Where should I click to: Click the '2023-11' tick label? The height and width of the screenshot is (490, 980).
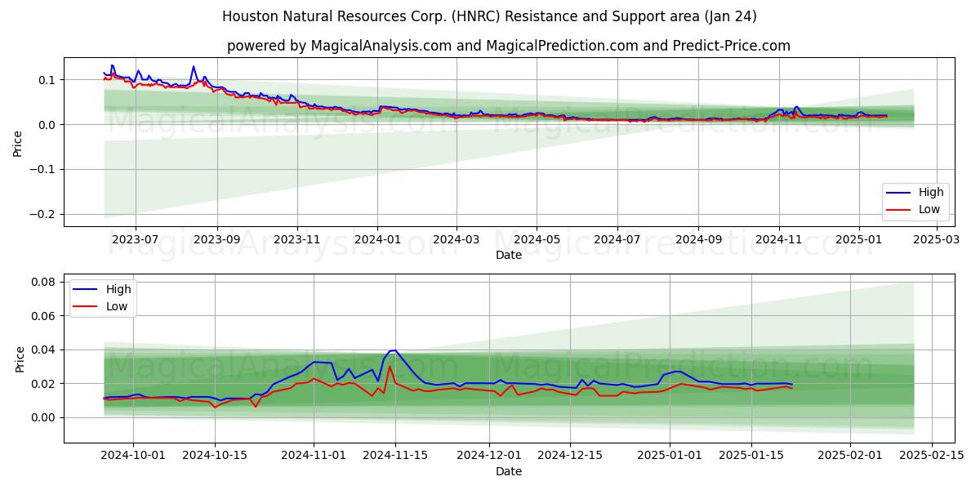click(296, 240)
